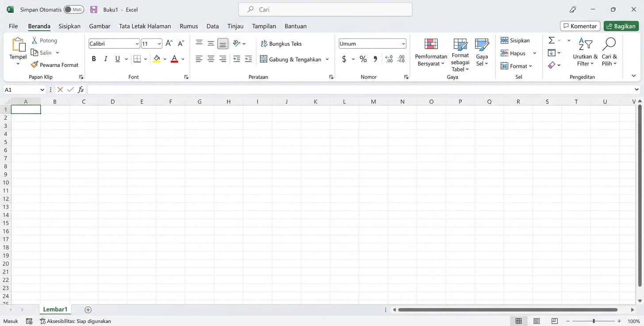Expand the border styles dropdown arrow
644x326 pixels.
click(x=146, y=58)
